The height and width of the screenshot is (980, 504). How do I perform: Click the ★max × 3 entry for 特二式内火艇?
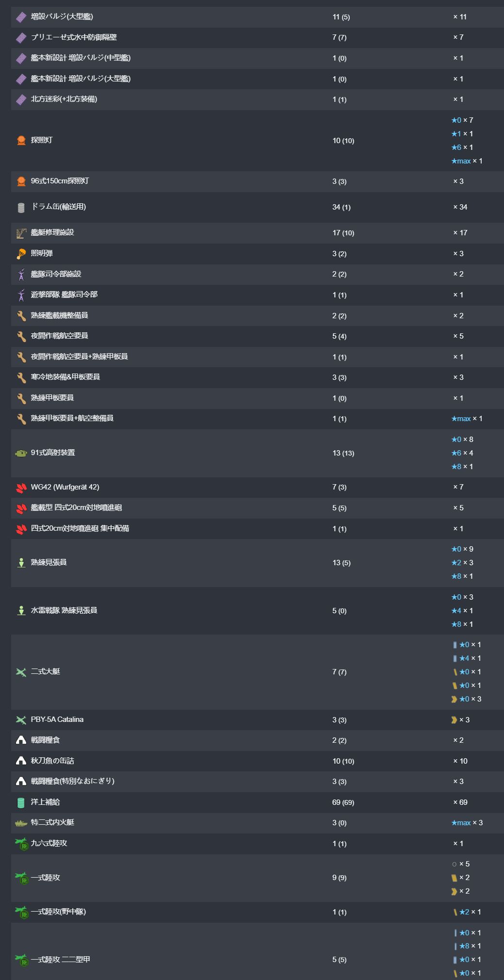tap(467, 823)
